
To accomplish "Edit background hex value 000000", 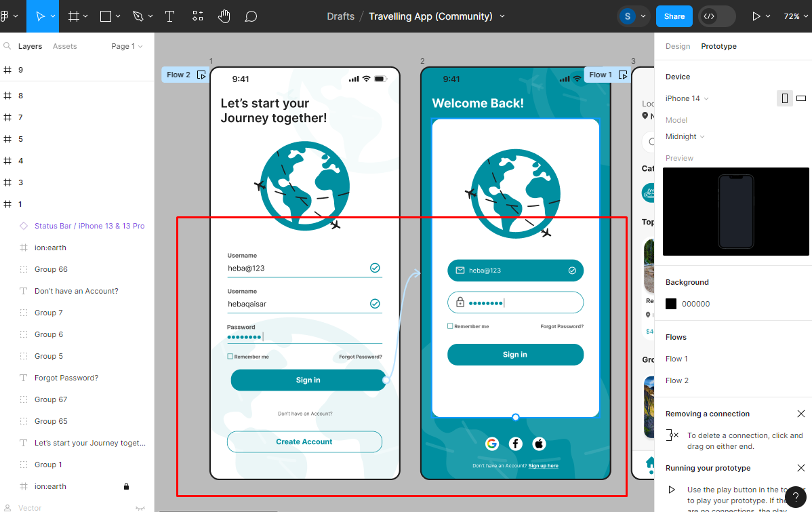I will (695, 304).
